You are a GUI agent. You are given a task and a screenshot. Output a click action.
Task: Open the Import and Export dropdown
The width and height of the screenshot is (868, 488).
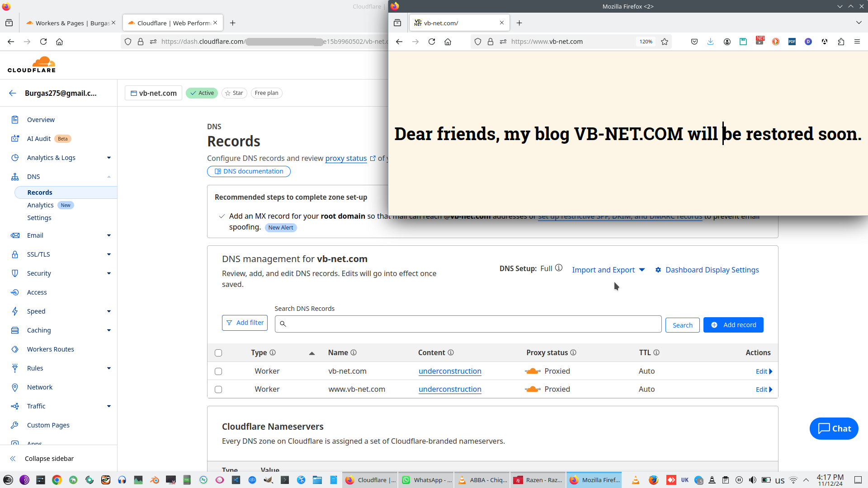(x=608, y=270)
